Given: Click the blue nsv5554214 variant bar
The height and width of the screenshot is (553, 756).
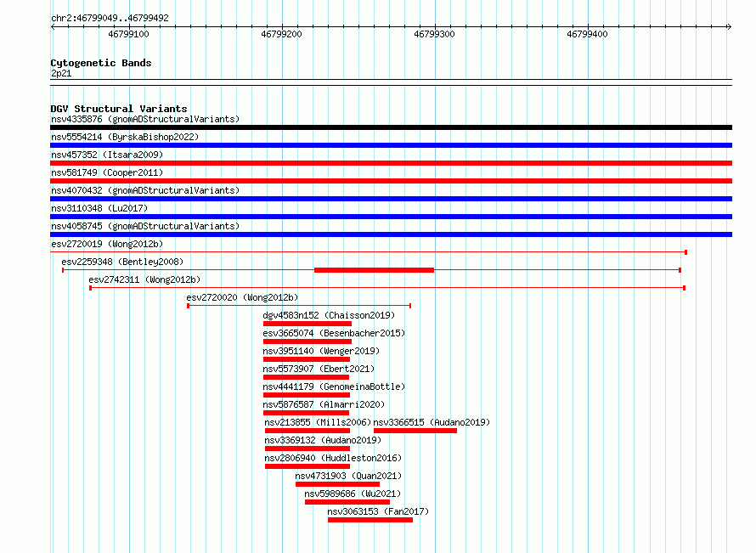Looking at the screenshot, I should 391,145.
